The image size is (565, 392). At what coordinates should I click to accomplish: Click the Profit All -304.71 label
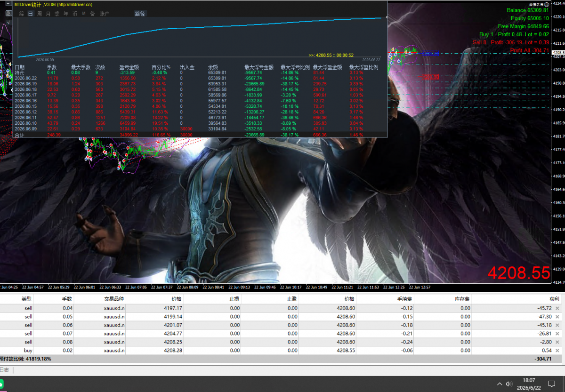[530, 50]
